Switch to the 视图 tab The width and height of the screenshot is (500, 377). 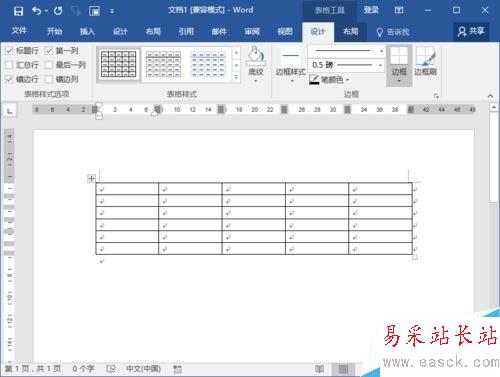coord(285,31)
